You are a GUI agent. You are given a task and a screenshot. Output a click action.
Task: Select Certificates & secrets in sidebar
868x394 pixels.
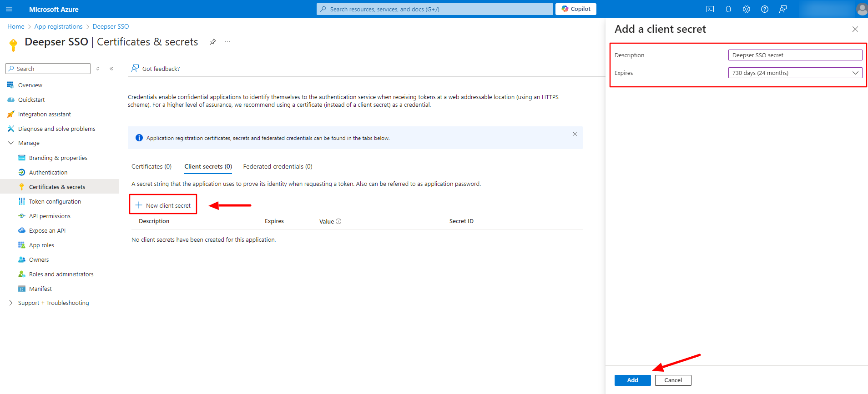[59, 187]
